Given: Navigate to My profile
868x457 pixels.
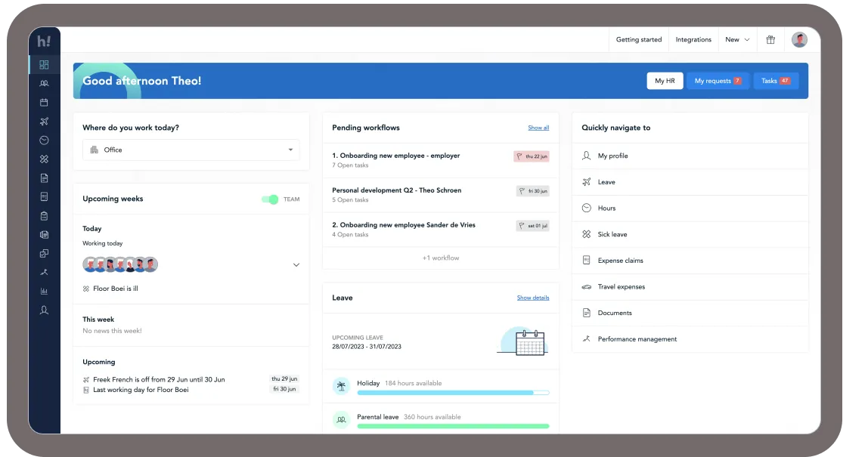Looking at the screenshot, I should [x=690, y=156].
